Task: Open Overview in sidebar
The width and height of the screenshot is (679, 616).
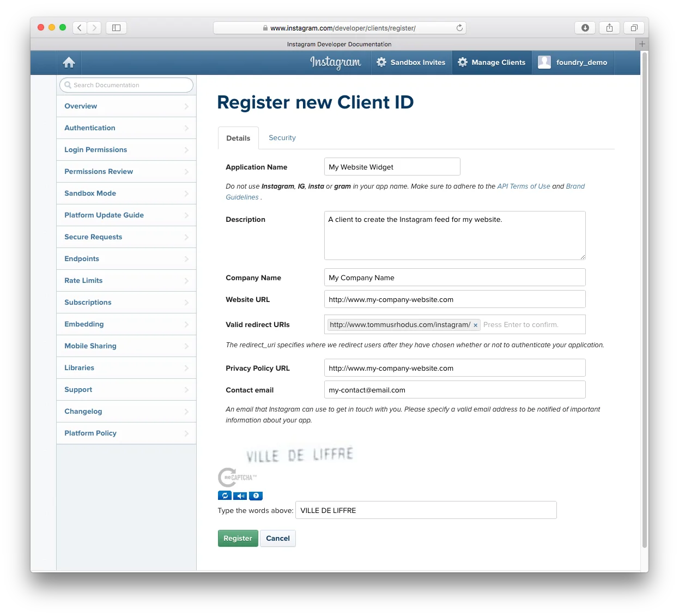Action: click(x=126, y=106)
